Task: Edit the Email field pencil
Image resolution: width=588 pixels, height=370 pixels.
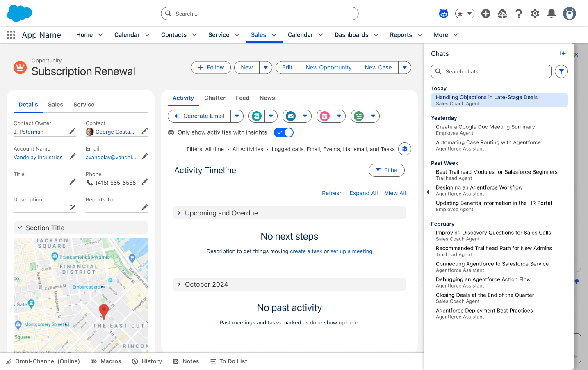Action: tap(145, 157)
